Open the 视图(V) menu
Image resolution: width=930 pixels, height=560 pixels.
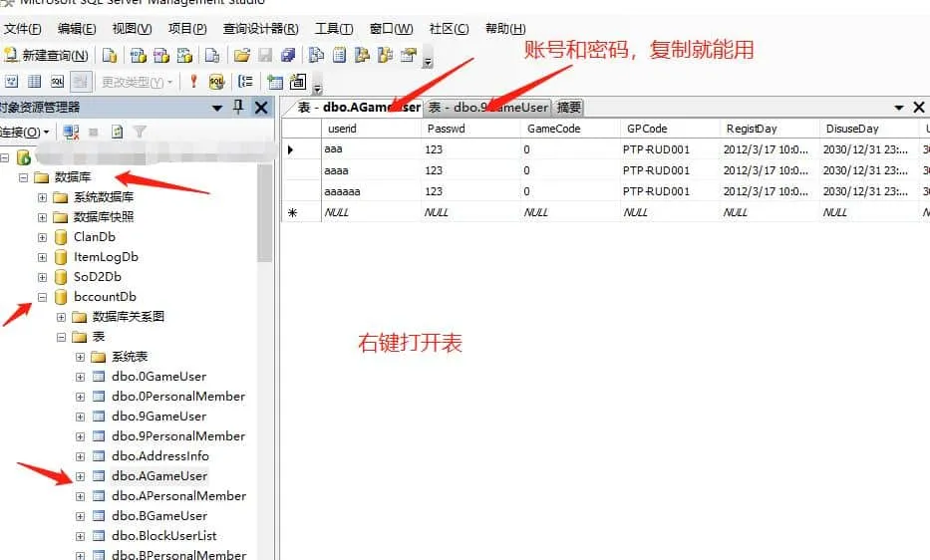(x=132, y=29)
